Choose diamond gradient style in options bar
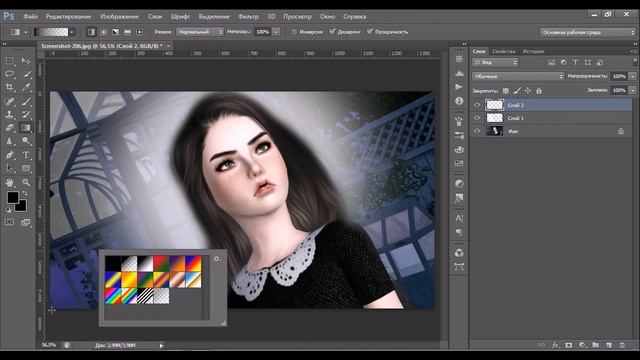The width and height of the screenshot is (640, 360). coord(139,32)
